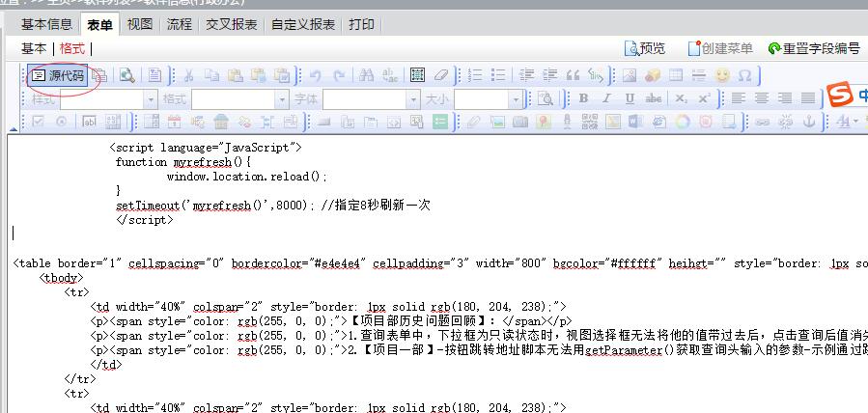Viewport: 868px width, 413px height.
Task: Click the page preview magnifier icon
Action: [x=127, y=75]
